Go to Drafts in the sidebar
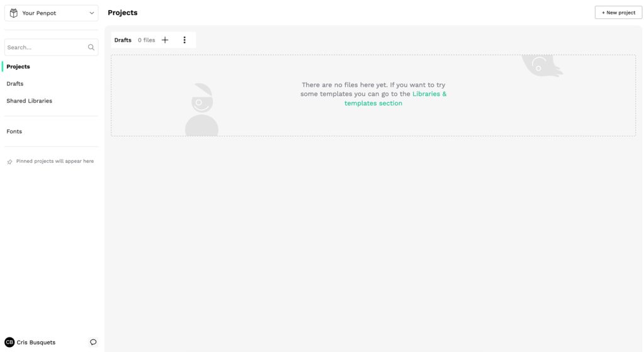Image resolution: width=644 pixels, height=352 pixels. coord(15,84)
